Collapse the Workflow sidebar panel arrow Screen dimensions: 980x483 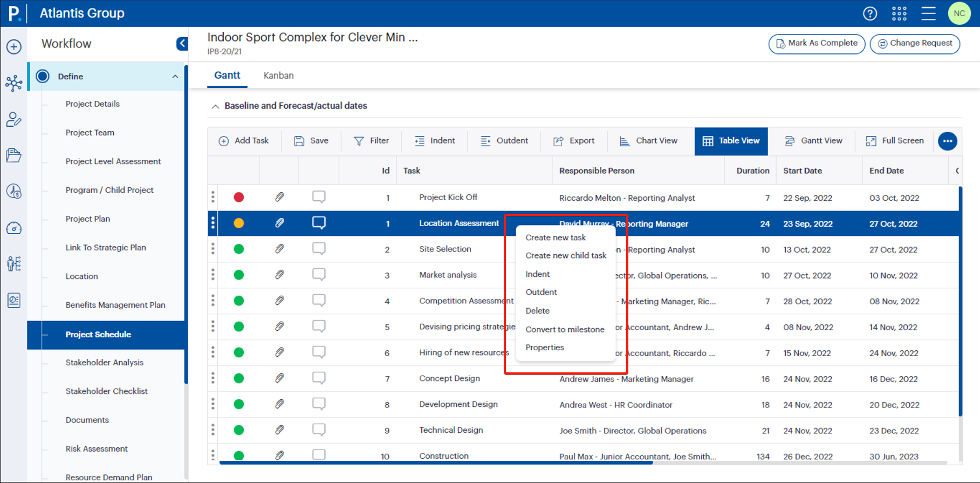(x=182, y=44)
